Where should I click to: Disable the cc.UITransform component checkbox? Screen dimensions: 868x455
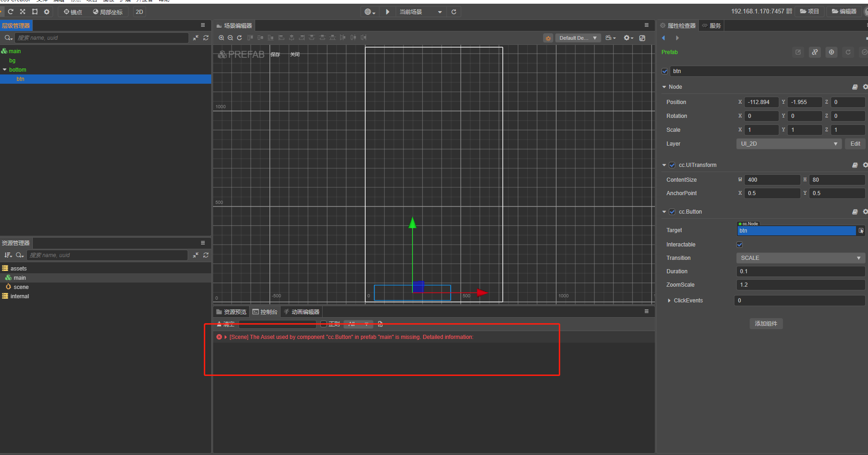click(672, 165)
